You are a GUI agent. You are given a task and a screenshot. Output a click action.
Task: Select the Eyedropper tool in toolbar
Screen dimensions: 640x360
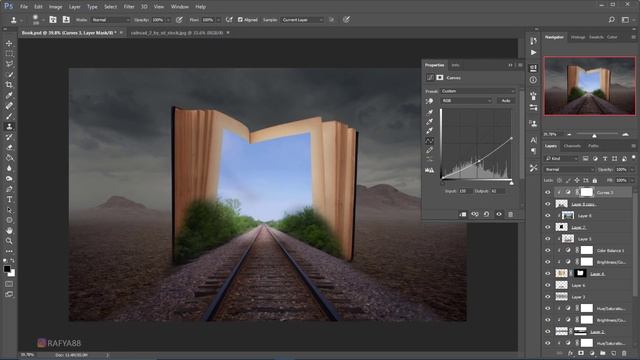click(9, 95)
